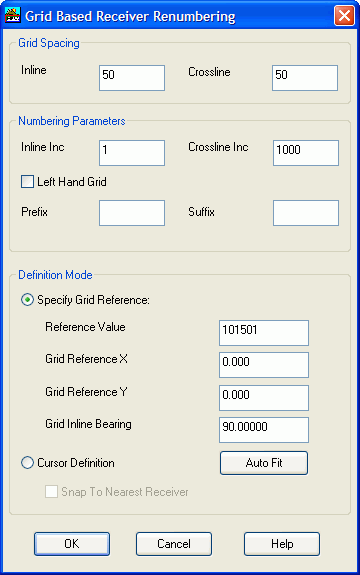The width and height of the screenshot is (360, 575).
Task: Click the application icon in title bar
Action: pyautogui.click(x=12, y=16)
